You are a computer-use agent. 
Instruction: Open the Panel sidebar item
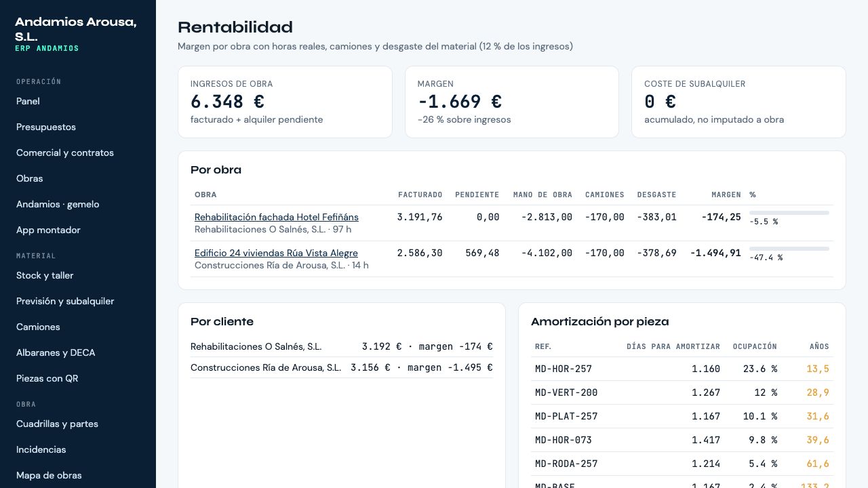click(28, 101)
